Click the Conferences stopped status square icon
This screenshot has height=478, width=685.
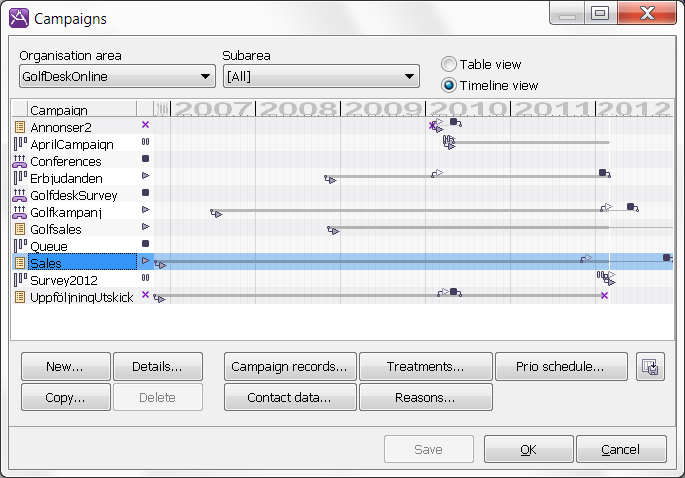[x=145, y=159]
